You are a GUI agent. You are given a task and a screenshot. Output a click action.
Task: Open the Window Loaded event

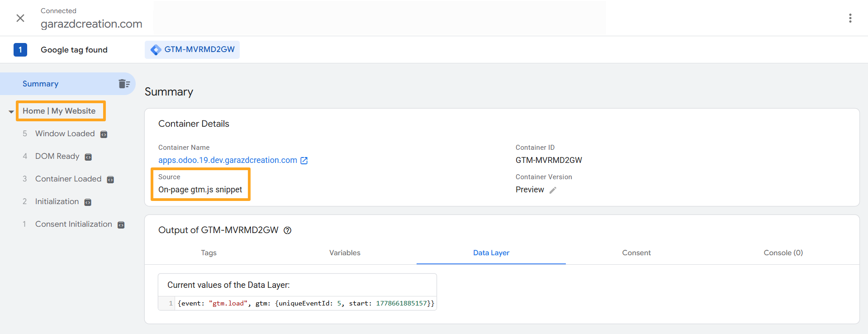(65, 134)
